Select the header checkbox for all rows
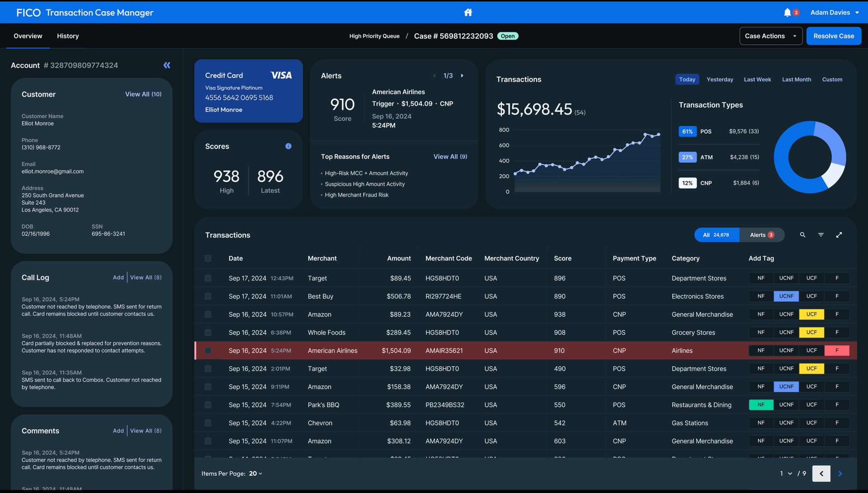The width and height of the screenshot is (868, 493). tap(208, 258)
